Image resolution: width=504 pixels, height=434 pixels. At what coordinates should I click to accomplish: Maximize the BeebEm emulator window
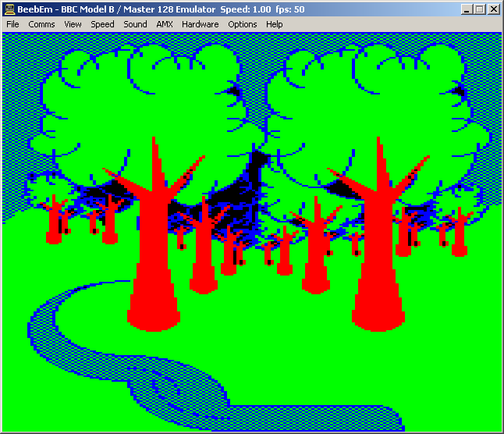coord(479,9)
